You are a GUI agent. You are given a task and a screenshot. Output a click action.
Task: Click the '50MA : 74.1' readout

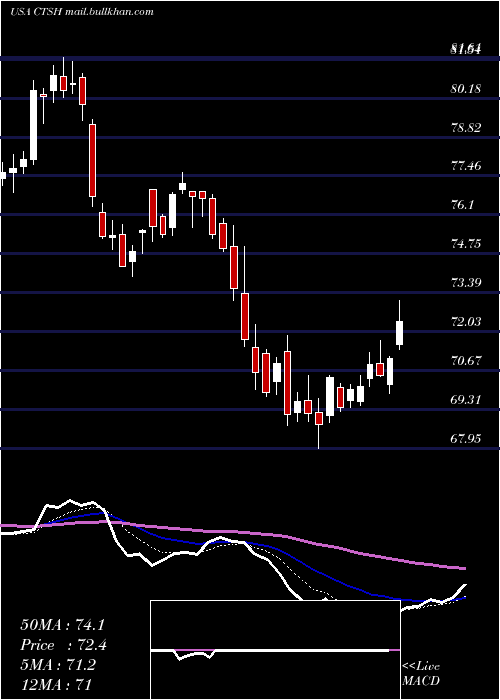[x=62, y=625]
